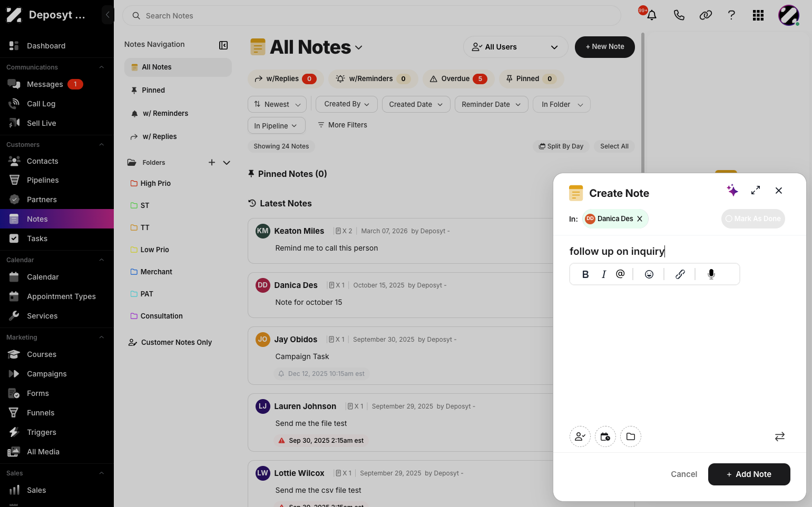
Task: Open the Reminder Date filter dropdown
Action: click(492, 104)
